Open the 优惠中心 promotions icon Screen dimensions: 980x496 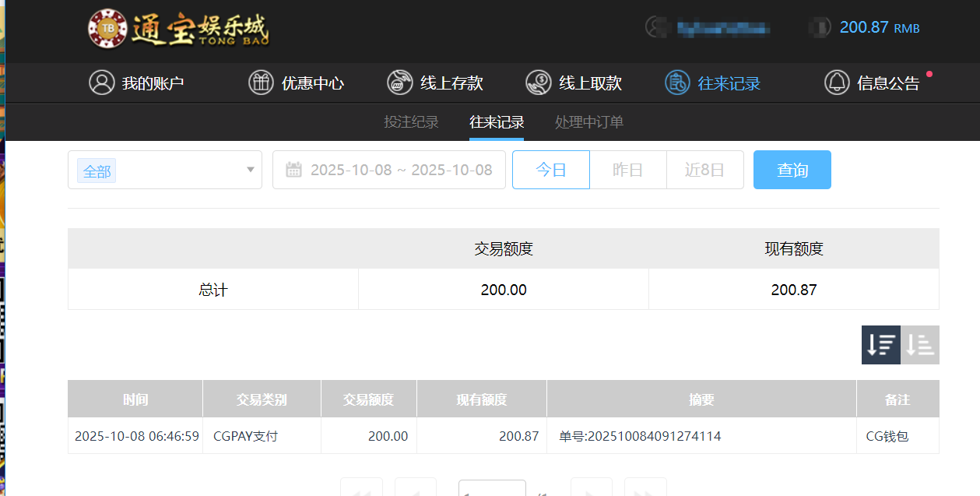pyautogui.click(x=262, y=83)
